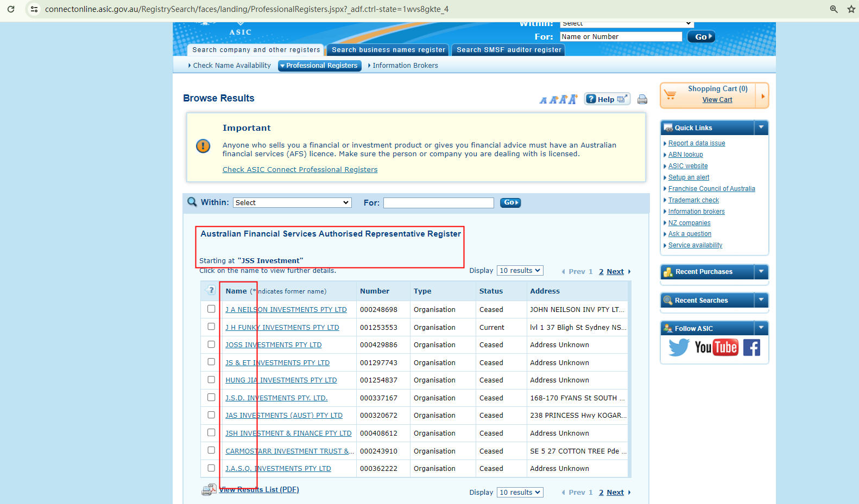Click the Help button
This screenshot has width=859, height=504.
[607, 99]
